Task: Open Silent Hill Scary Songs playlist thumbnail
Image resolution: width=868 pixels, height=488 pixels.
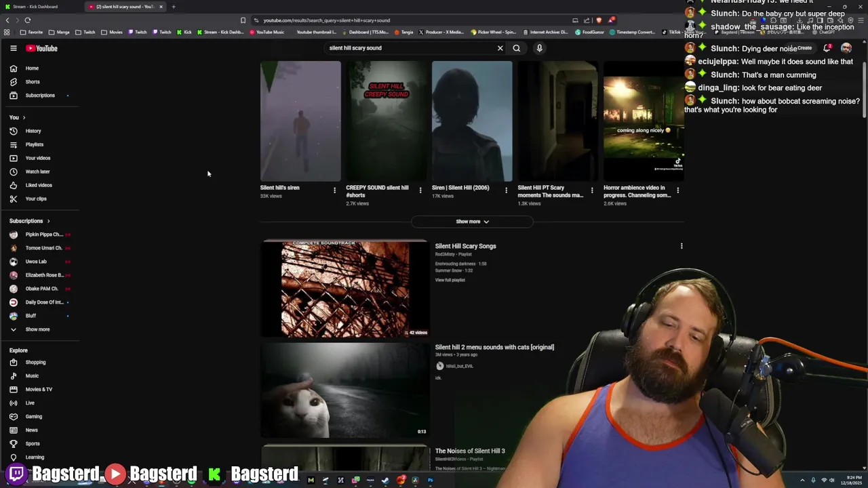Action: pyautogui.click(x=345, y=289)
